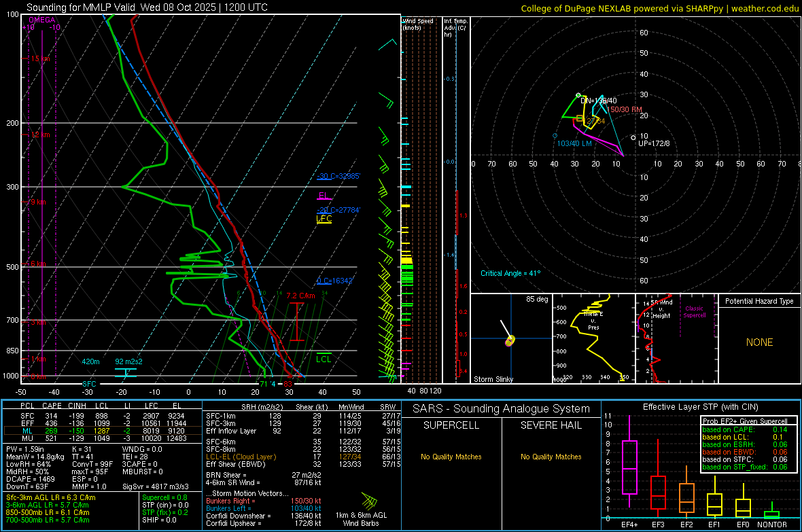This screenshot has width=802, height=532.
Task: Click the '103/40 LM' hodograph label
Action: point(574,144)
